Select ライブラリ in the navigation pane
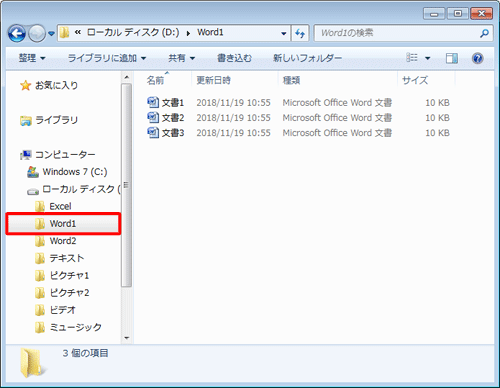 click(x=57, y=120)
